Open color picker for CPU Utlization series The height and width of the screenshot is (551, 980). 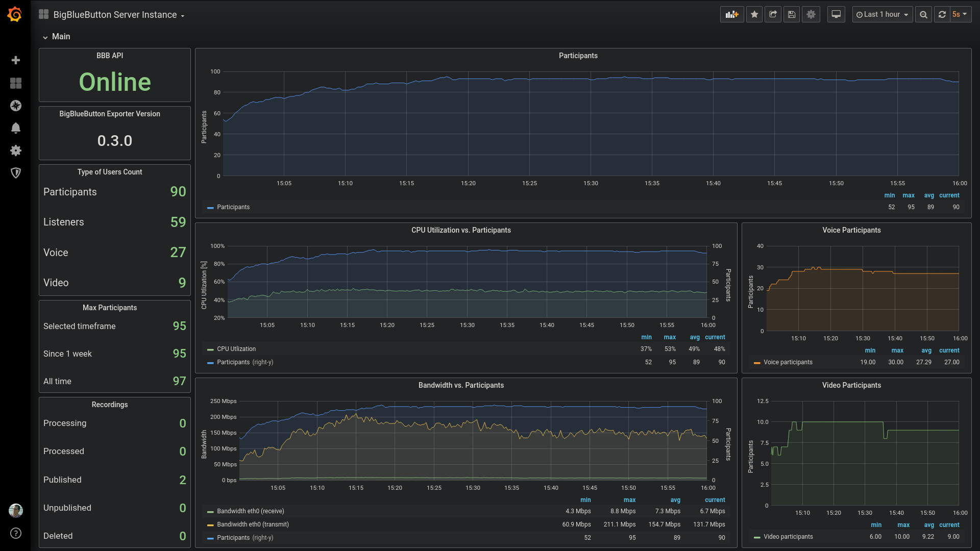tap(210, 349)
